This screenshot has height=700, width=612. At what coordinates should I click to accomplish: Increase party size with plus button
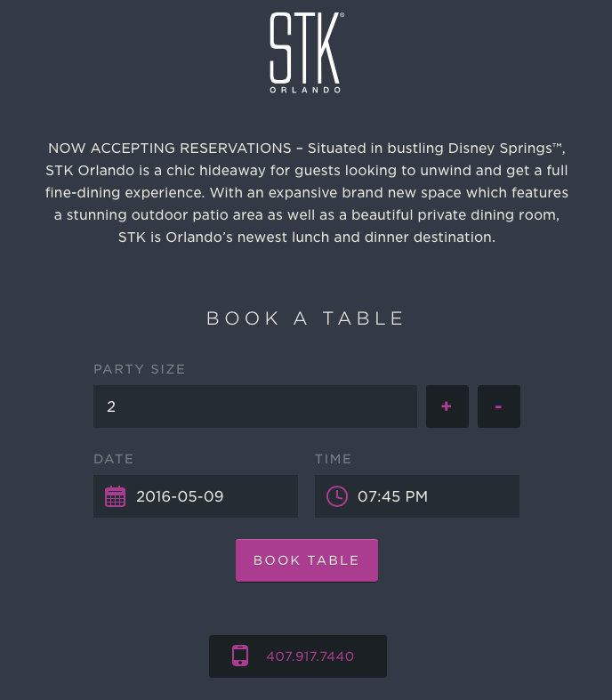pyautogui.click(x=447, y=406)
